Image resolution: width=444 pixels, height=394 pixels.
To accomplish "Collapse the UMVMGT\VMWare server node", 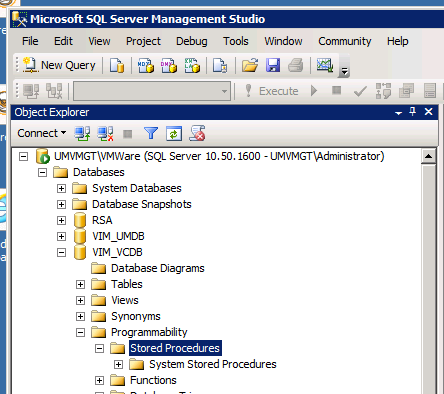I will (x=23, y=156).
